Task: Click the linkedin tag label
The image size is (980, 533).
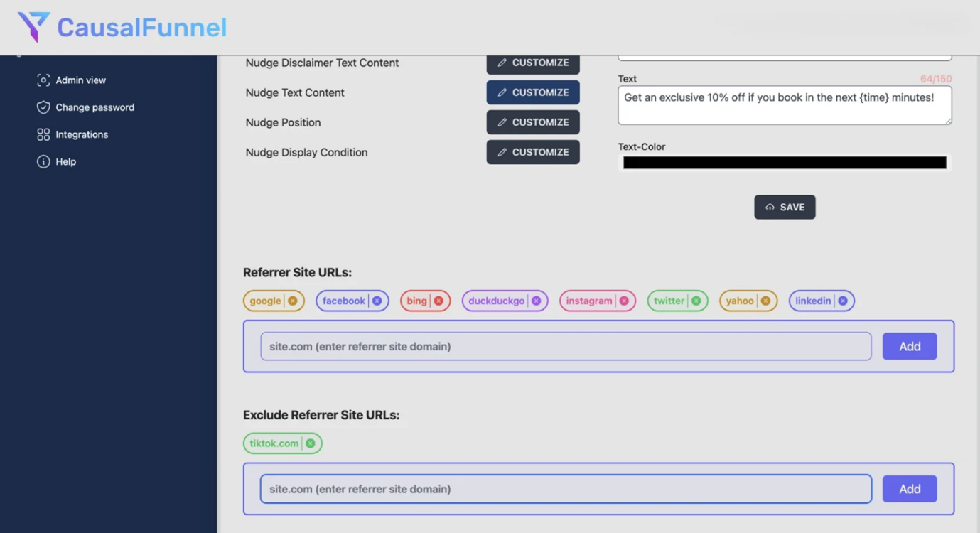Action: 813,301
